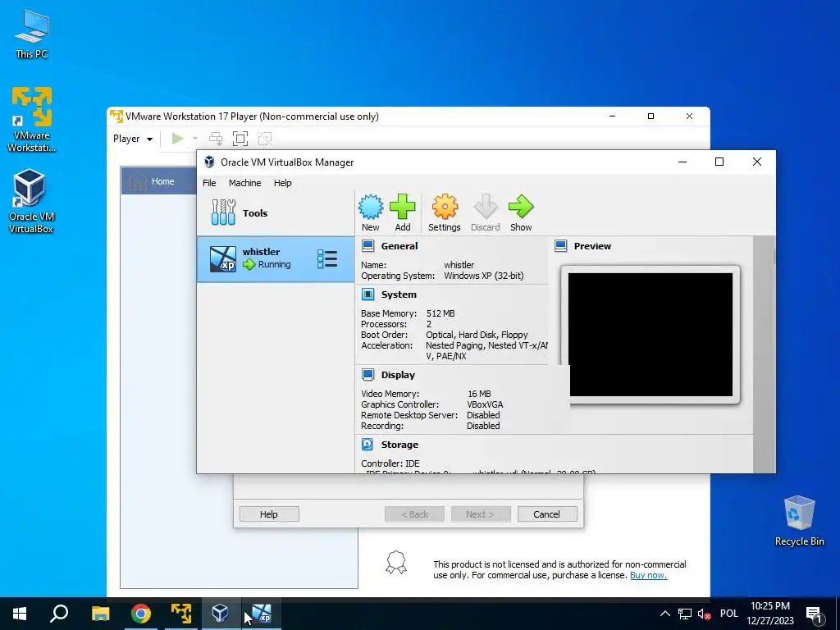Select the VMware Workstation desktop shortcut
The image size is (840, 630).
pos(32,120)
